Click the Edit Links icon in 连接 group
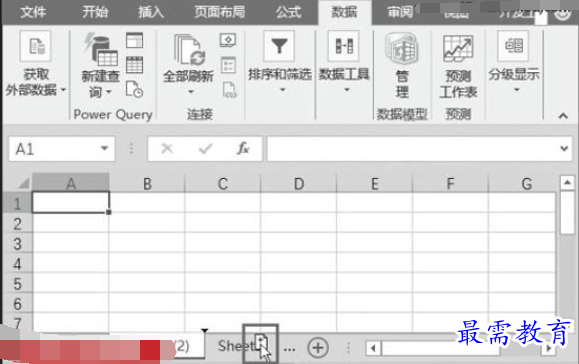Viewport: 579px width, 364px height. click(229, 90)
